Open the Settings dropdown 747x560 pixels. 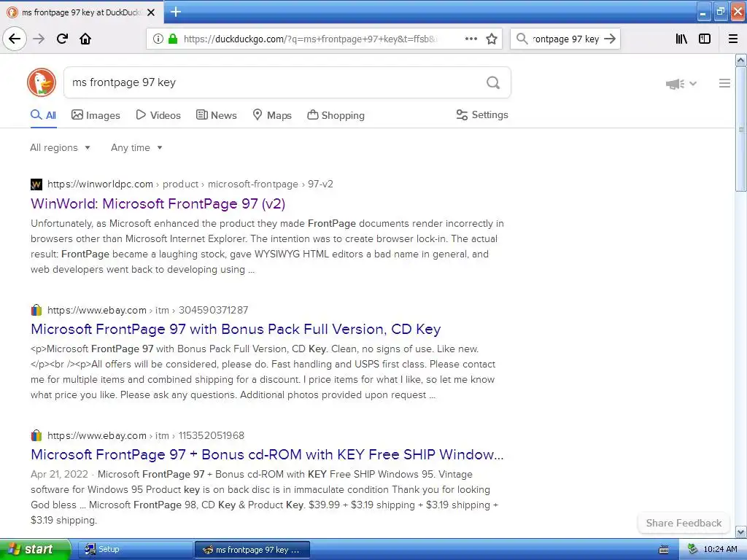click(482, 114)
